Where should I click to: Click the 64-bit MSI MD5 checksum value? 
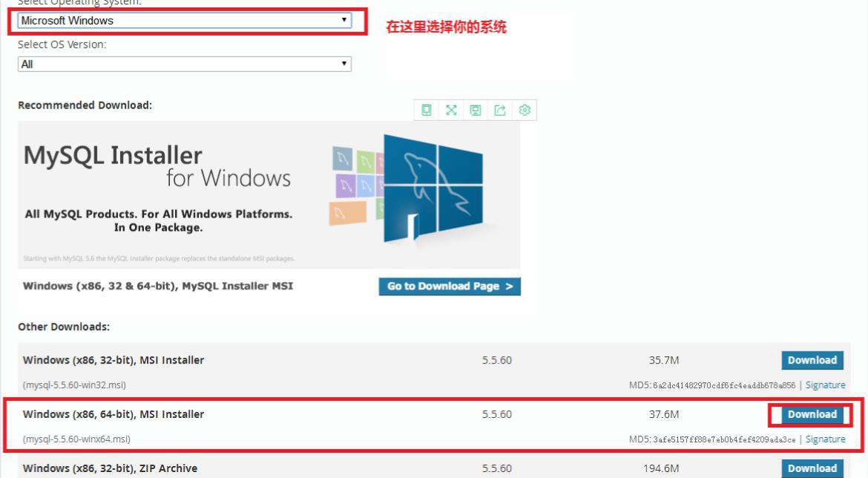point(724,440)
